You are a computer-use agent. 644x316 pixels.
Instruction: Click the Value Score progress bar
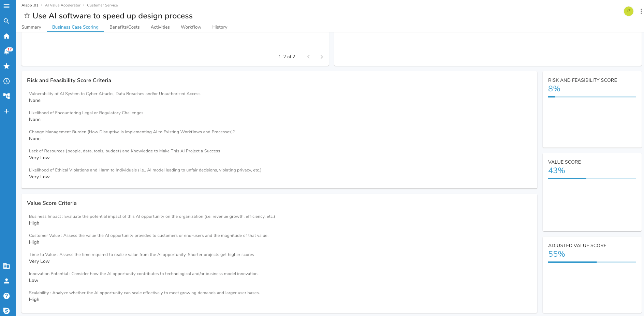tap(592, 179)
